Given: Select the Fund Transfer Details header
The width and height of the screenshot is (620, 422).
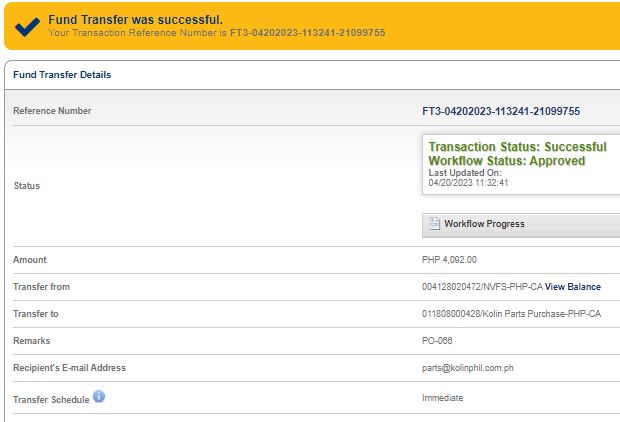Looking at the screenshot, I should (62, 75).
